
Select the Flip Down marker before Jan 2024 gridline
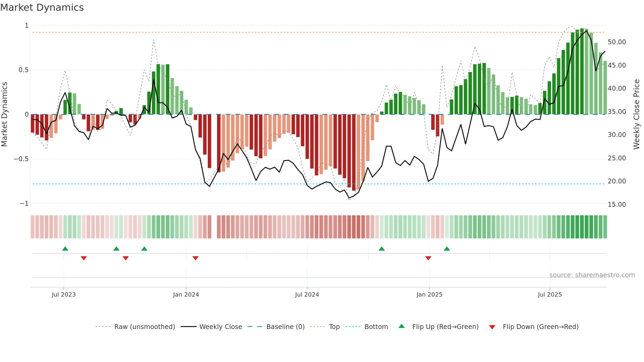point(126,258)
